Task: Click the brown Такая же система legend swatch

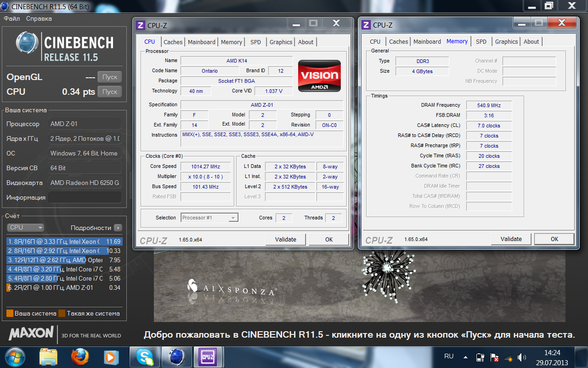Action: pos(62,314)
